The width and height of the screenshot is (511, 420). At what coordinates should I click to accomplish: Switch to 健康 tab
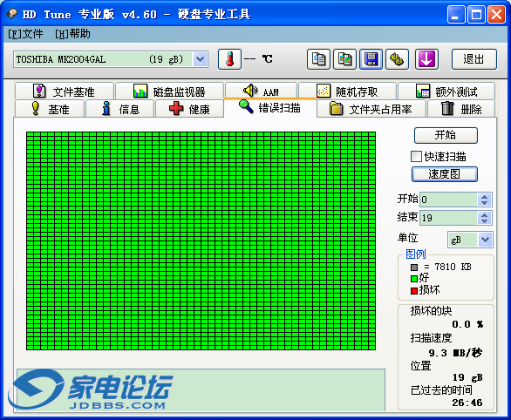pos(190,109)
